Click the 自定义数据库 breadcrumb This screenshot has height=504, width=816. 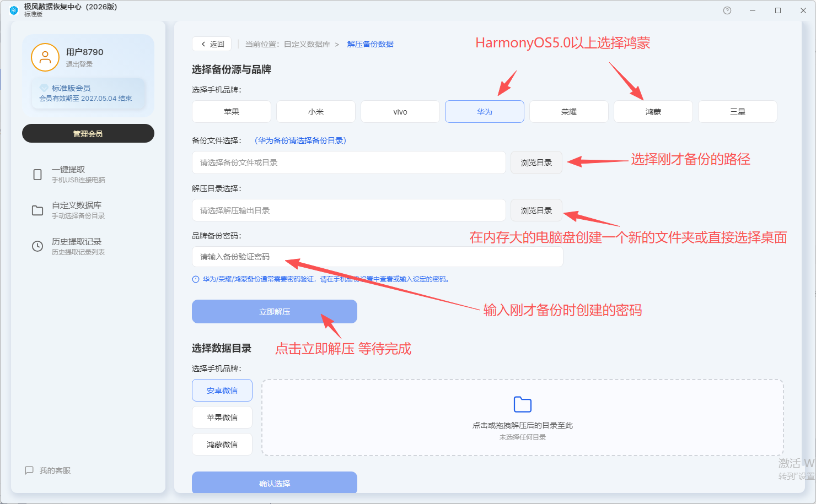tap(307, 44)
